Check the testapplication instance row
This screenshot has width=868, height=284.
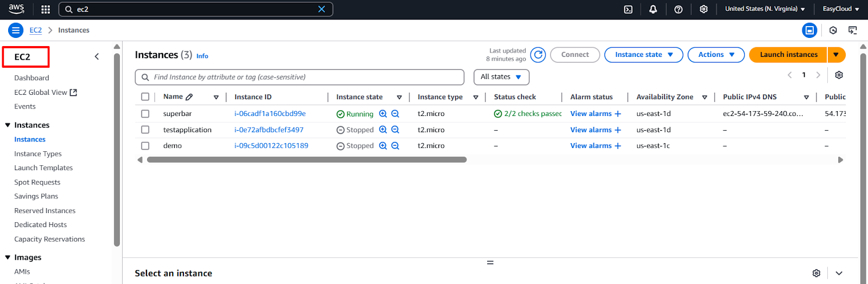145,130
